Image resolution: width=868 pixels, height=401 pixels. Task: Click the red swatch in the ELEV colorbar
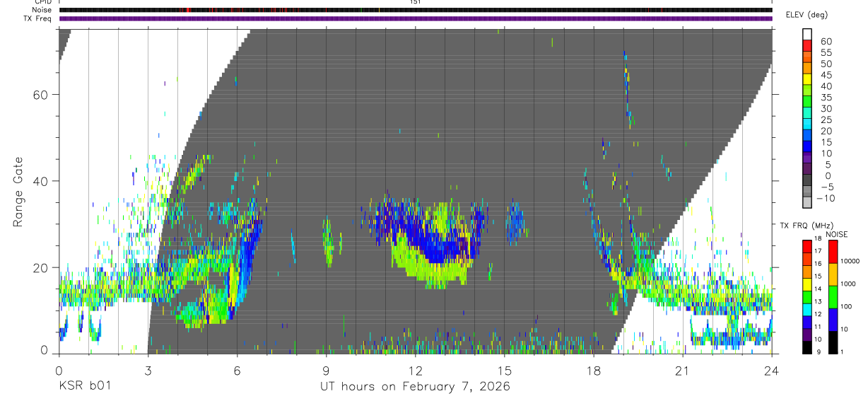[x=807, y=45]
